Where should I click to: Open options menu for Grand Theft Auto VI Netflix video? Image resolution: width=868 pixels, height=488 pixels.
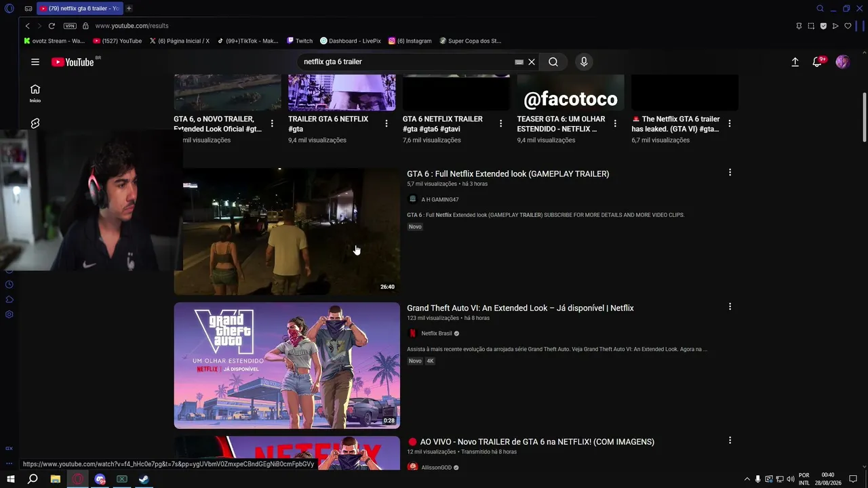click(730, 307)
